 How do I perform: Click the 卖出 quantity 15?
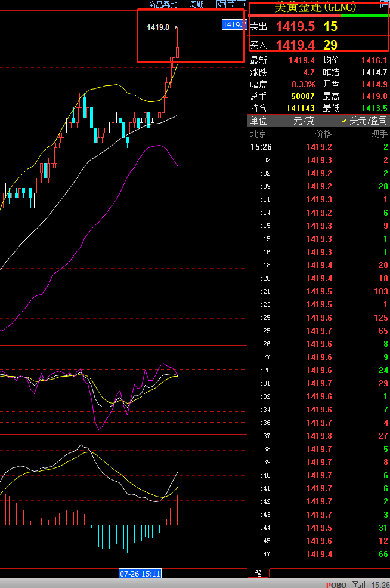[330, 27]
